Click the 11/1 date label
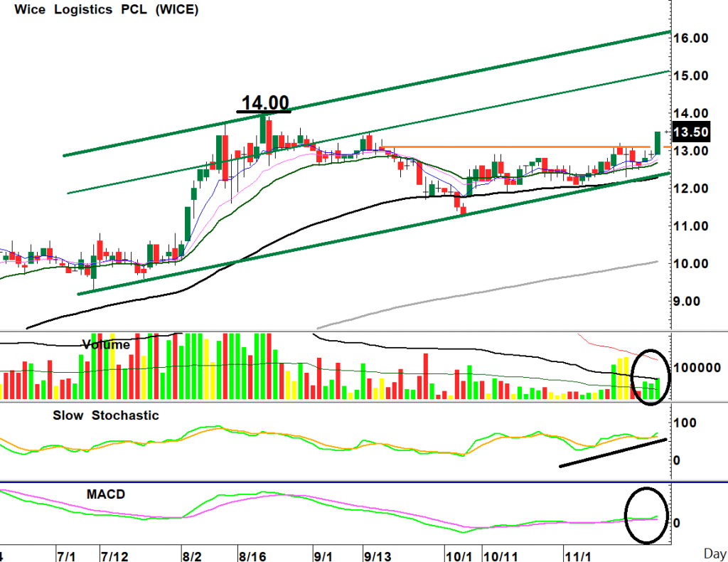This screenshot has width=728, height=562. [578, 556]
